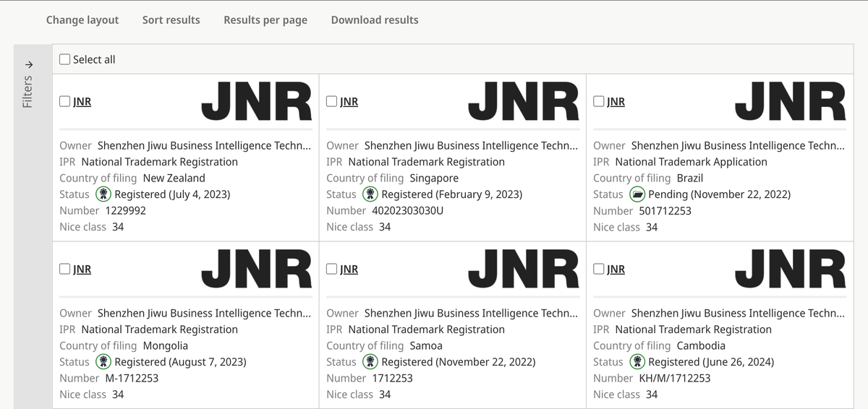Screen dimensions: 868x409
Task: Click the number 501712253
Action: [665, 210]
